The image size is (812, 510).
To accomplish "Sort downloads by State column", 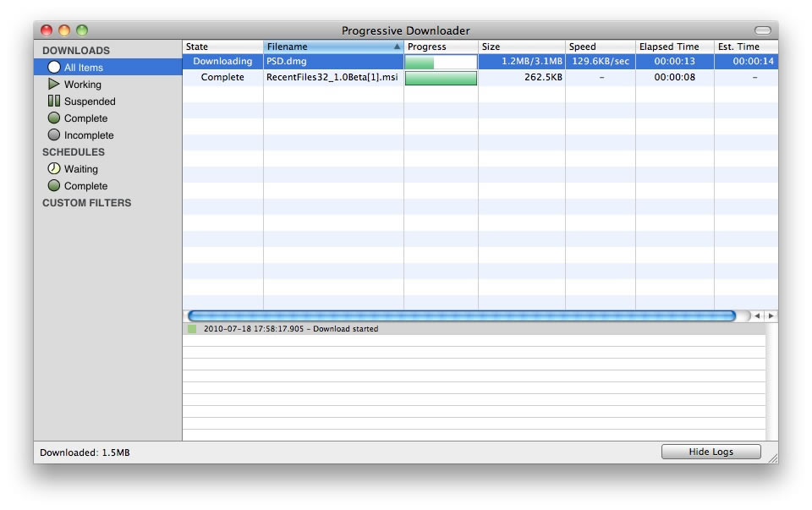I will (x=222, y=47).
